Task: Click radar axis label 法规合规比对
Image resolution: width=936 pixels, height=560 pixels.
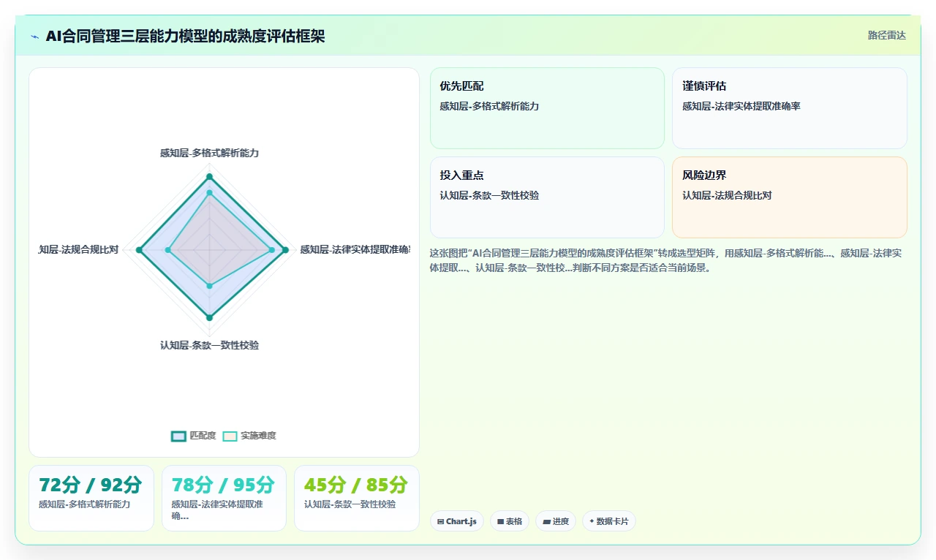Action: click(x=79, y=249)
